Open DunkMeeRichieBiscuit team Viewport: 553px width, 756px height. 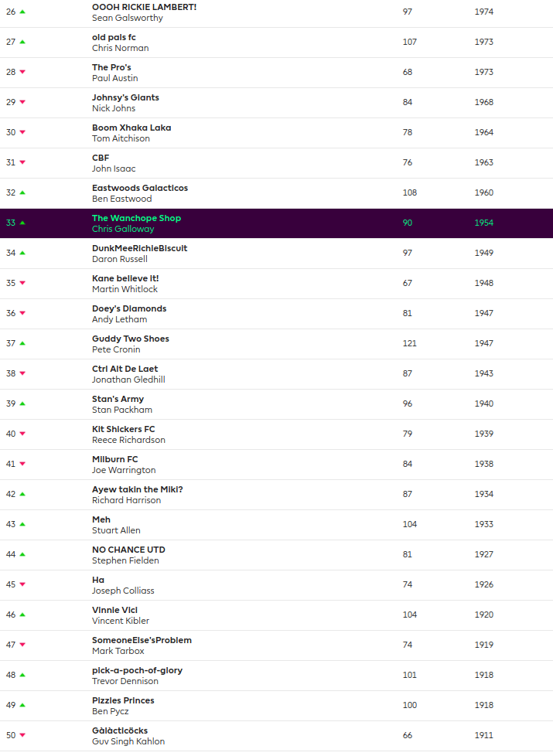139,248
